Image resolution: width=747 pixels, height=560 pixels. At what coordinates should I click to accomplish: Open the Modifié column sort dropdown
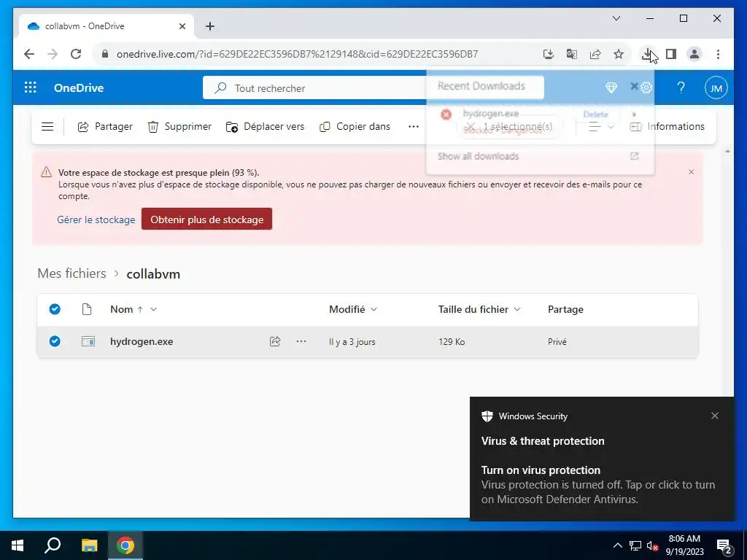pos(374,309)
